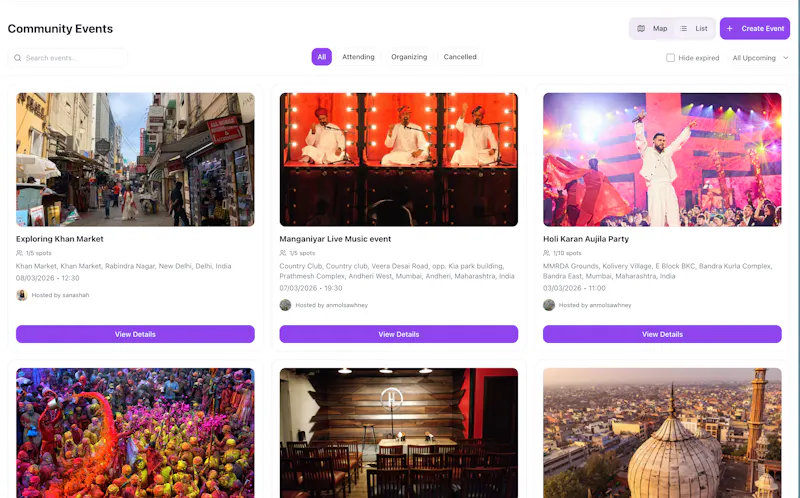The width and height of the screenshot is (800, 498).
Task: Click the plus icon on Create Event
Action: click(730, 29)
